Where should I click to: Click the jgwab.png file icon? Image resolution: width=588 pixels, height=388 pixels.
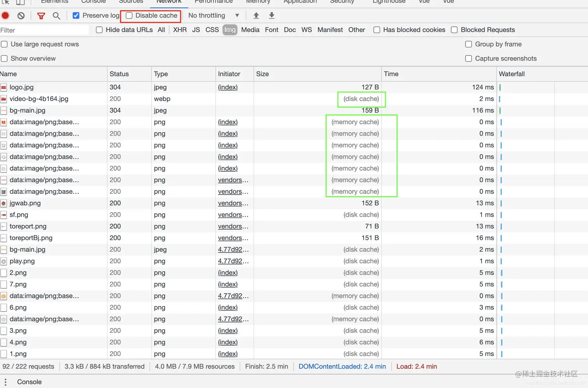(3, 203)
